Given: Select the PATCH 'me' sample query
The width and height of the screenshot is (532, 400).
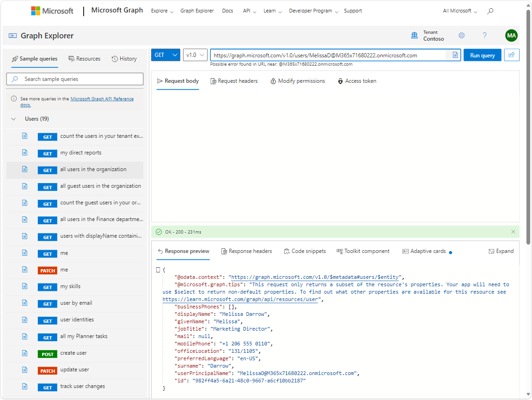Looking at the screenshot, I should [74, 270].
